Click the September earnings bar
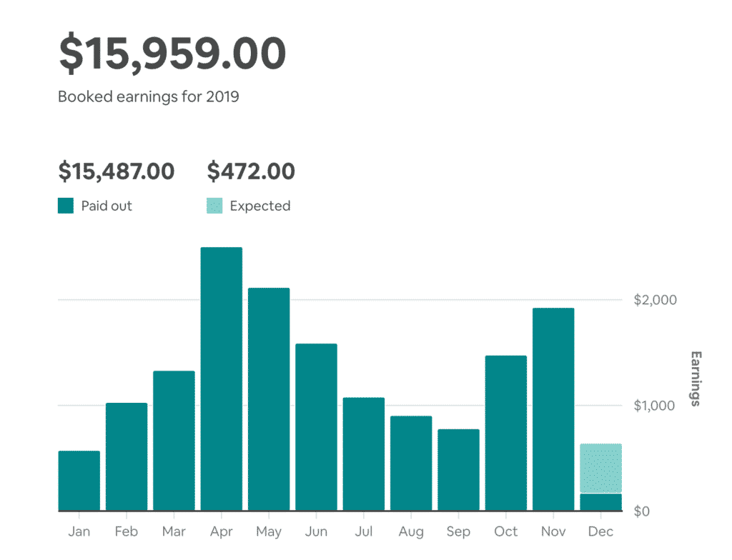This screenshot has height=560, width=732. point(458,470)
